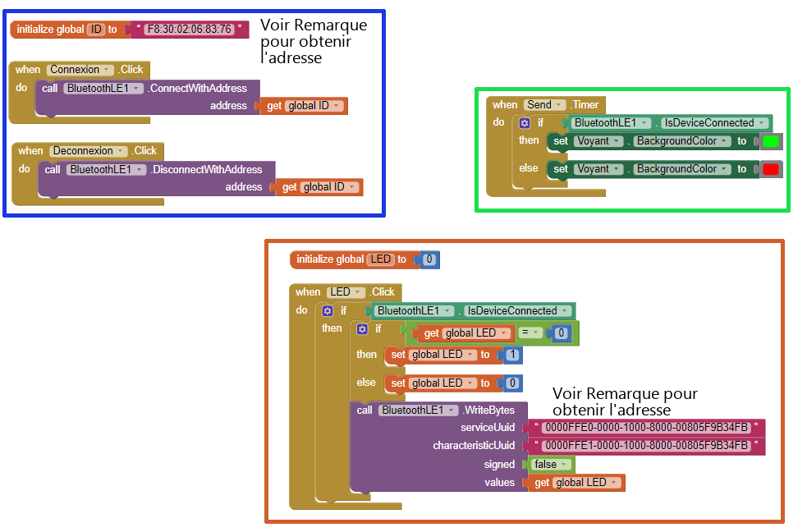
Task: Click the gear icon on the Send.Timer if block
Action: 525,123
